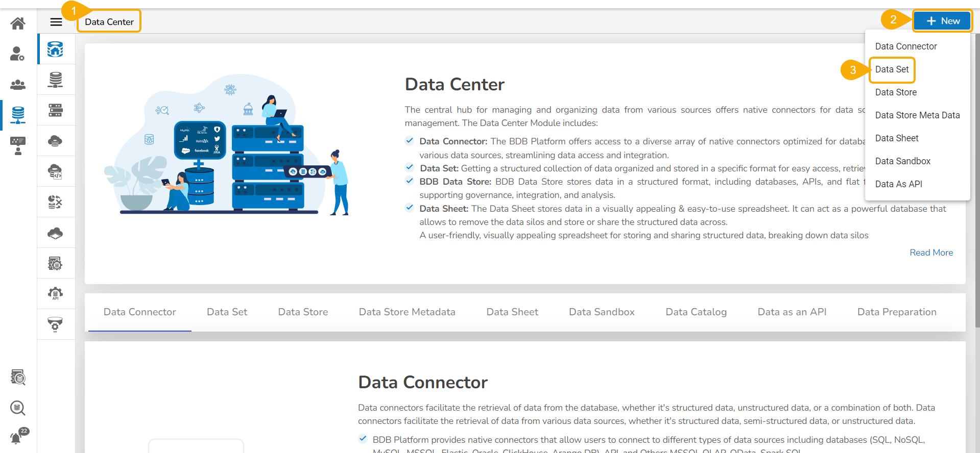Choose Data Connector from the New menu
Screen dimensions: 980x453
click(906, 46)
